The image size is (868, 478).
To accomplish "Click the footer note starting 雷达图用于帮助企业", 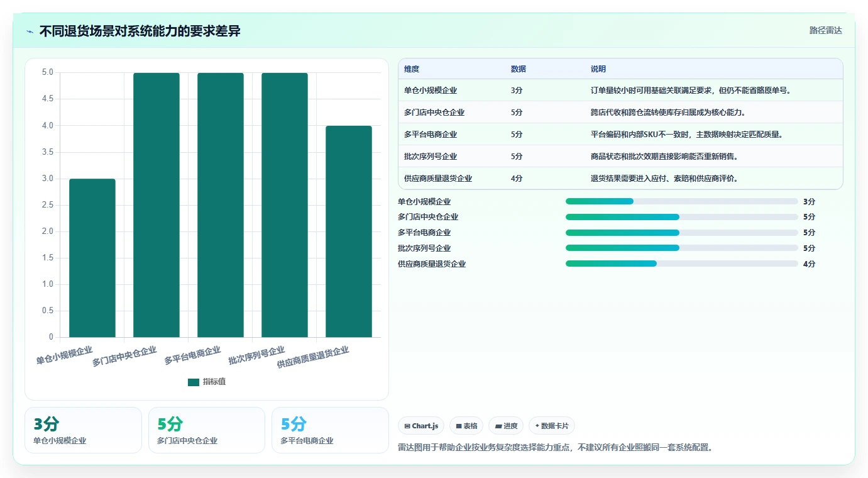I will 555,448.
